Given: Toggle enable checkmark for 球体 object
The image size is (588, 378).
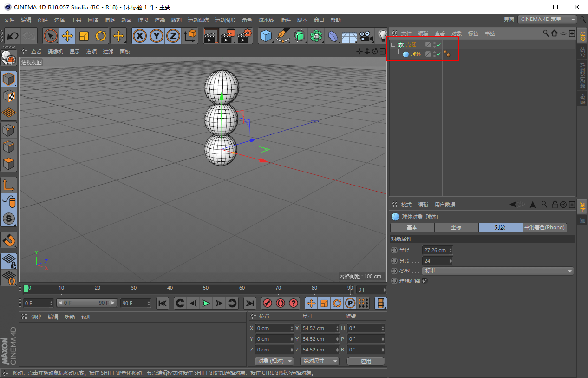Looking at the screenshot, I should point(438,54).
